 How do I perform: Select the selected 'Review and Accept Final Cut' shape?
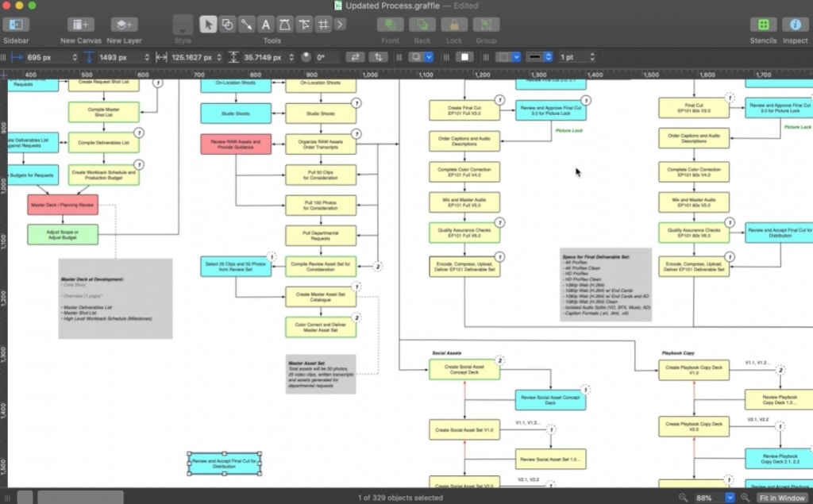point(224,464)
